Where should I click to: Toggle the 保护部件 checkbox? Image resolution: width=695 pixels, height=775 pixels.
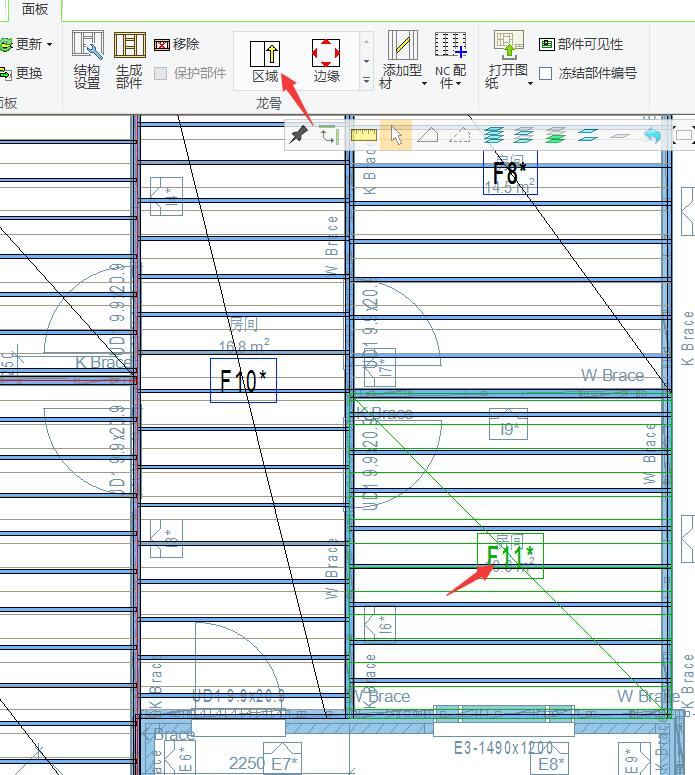(x=161, y=74)
